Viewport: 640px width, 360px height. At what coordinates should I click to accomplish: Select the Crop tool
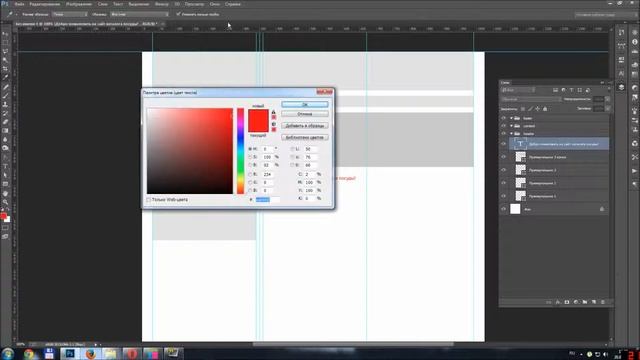coord(5,69)
